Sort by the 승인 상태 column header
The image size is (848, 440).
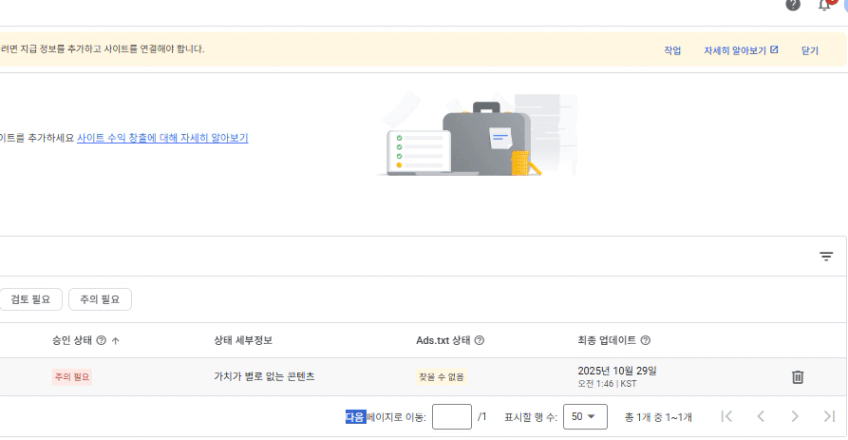click(x=71, y=341)
